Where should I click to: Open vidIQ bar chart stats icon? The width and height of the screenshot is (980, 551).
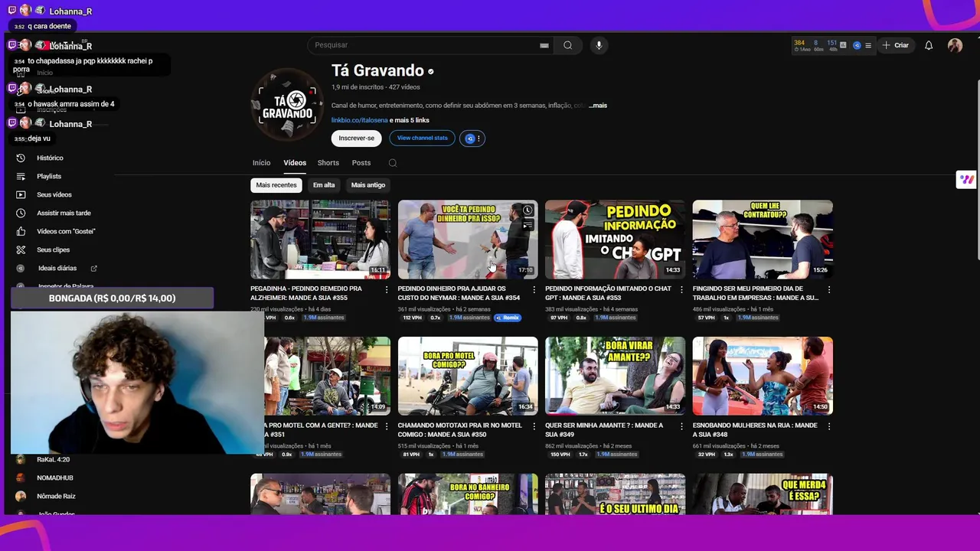pos(843,45)
